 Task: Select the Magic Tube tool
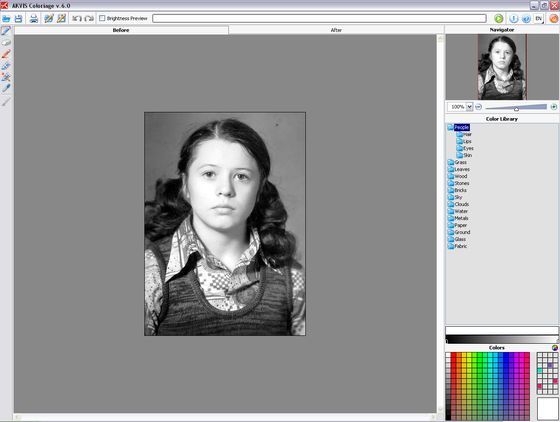click(6, 77)
